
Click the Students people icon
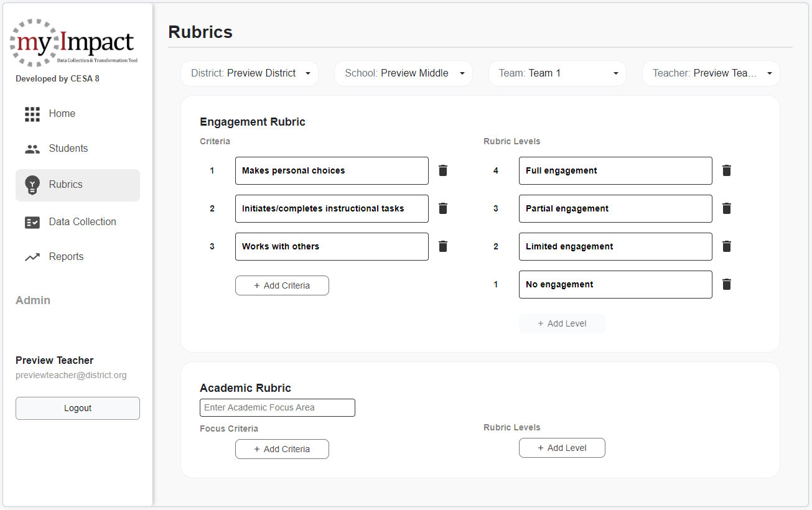[32, 149]
